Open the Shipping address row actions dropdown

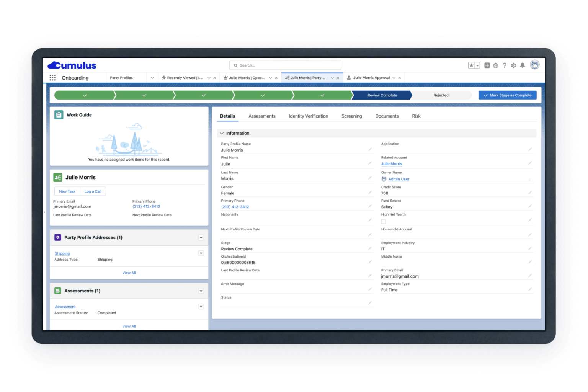pyautogui.click(x=201, y=253)
